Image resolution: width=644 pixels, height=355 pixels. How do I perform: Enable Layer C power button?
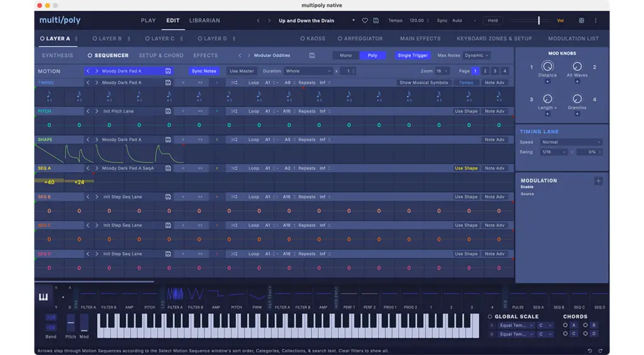click(x=147, y=38)
